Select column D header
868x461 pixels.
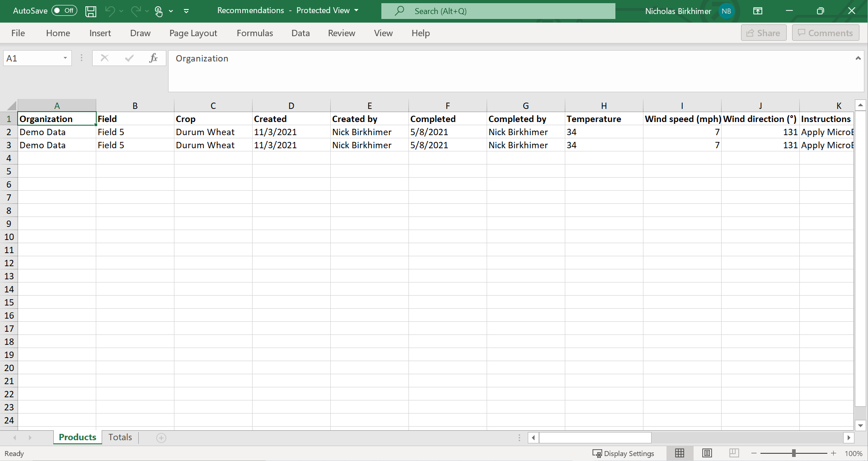click(x=291, y=106)
